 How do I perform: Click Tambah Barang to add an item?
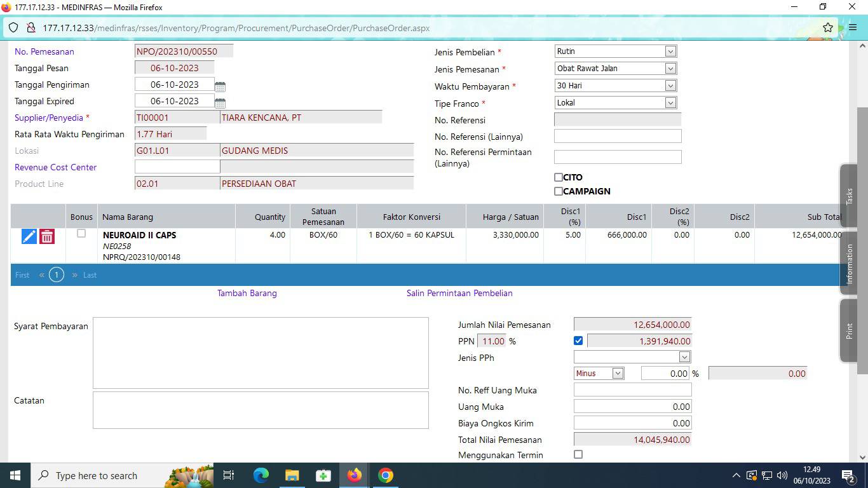[247, 294]
